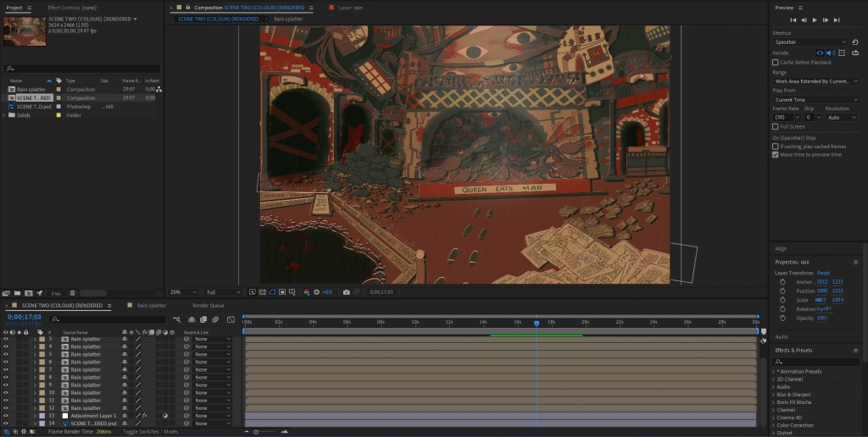The height and width of the screenshot is (437, 868).
Task: Open the preview Resolution Auto dropdown
Action: pos(842,117)
